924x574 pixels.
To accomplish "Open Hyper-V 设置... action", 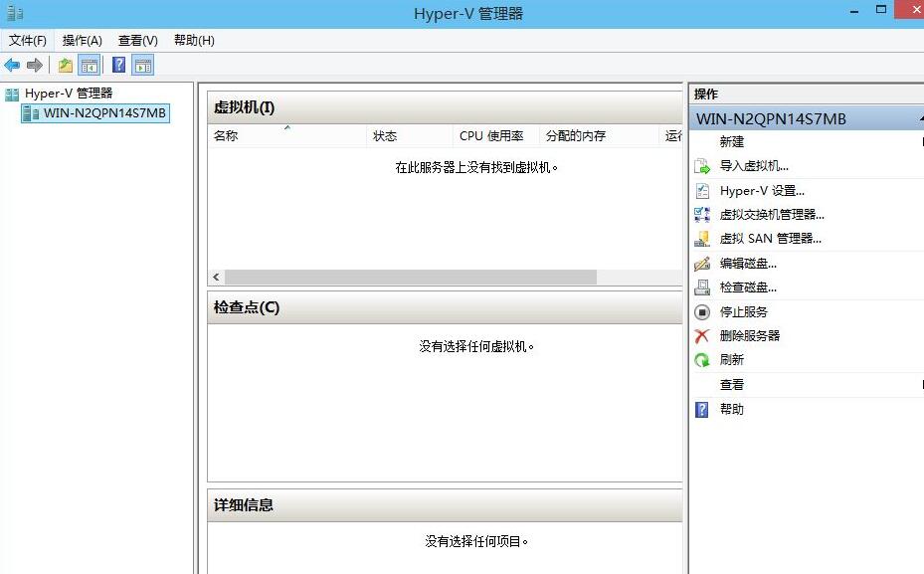I will pyautogui.click(x=762, y=191).
